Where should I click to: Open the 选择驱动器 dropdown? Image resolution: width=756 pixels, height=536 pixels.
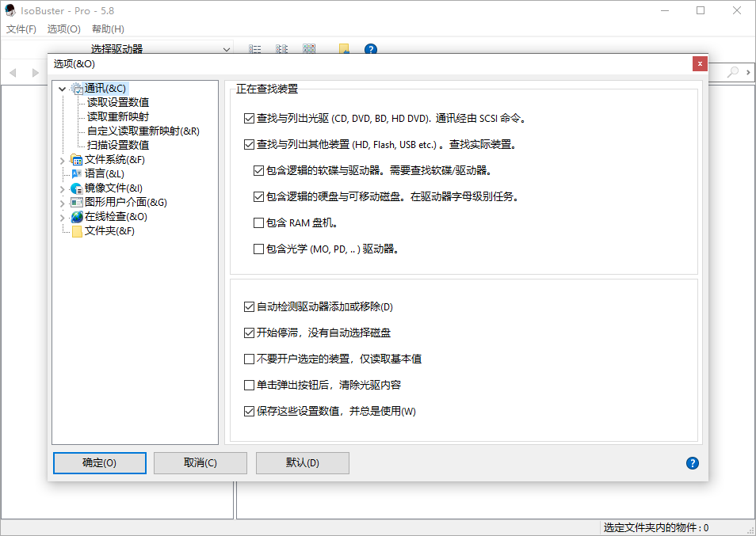click(226, 49)
